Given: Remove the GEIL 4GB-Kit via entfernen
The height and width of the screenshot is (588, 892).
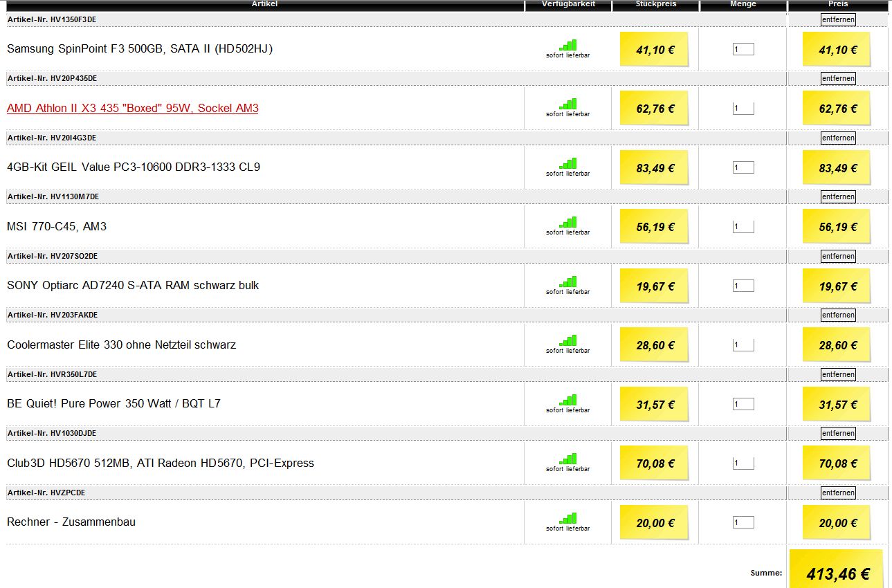Looking at the screenshot, I should tap(838, 138).
